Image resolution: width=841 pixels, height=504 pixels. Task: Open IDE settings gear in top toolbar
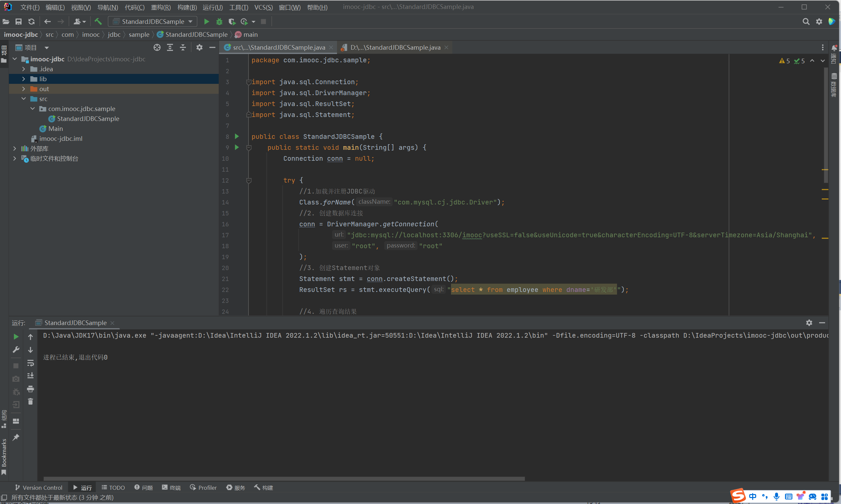819,22
